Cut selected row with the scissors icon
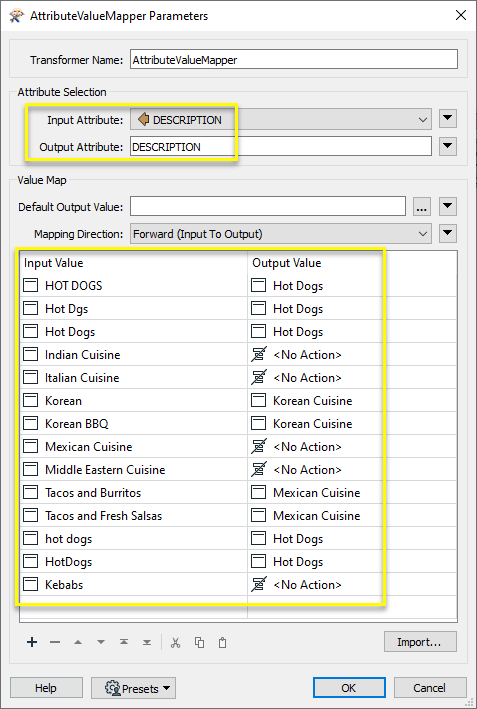 (x=176, y=643)
